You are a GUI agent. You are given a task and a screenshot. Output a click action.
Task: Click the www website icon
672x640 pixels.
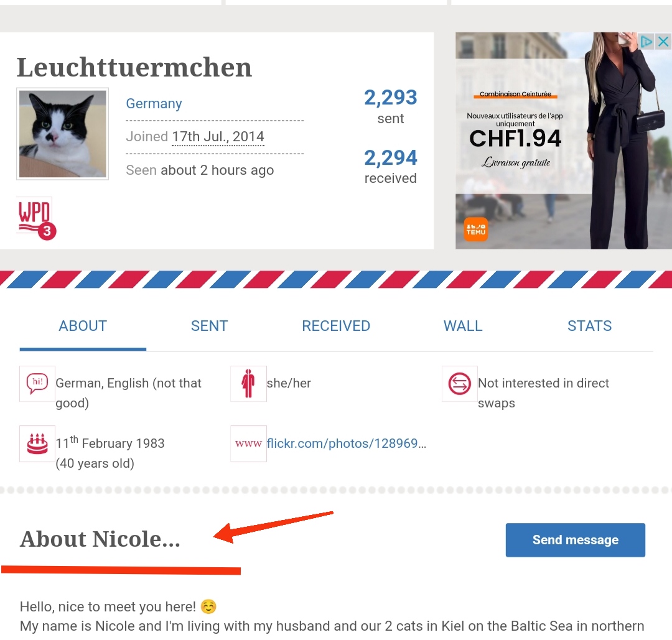248,443
